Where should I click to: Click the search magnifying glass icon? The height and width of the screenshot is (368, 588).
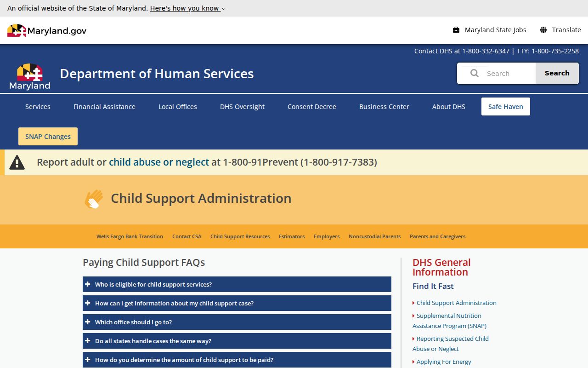475,73
